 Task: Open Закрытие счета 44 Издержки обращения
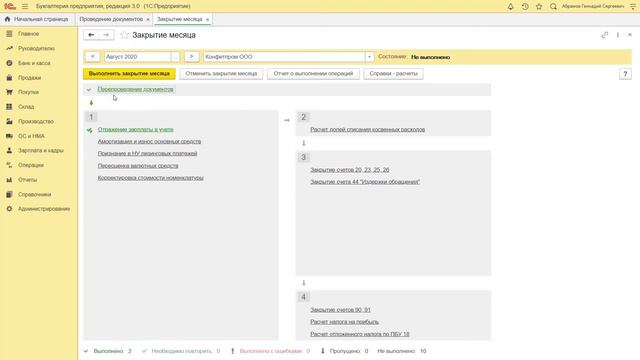365,182
